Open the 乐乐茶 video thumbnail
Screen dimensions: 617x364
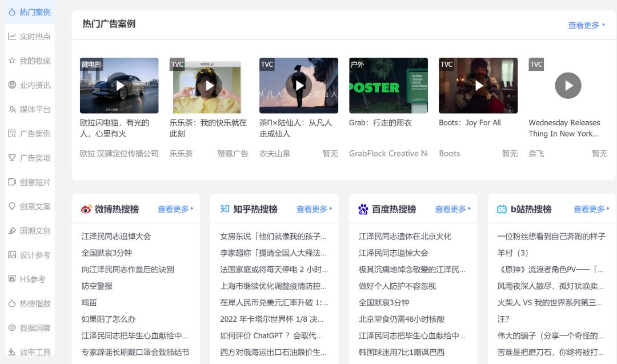pos(209,85)
